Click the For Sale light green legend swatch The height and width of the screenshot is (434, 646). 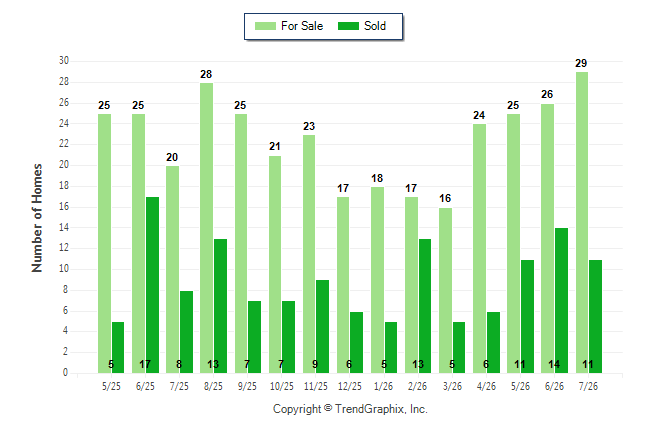[x=265, y=26]
